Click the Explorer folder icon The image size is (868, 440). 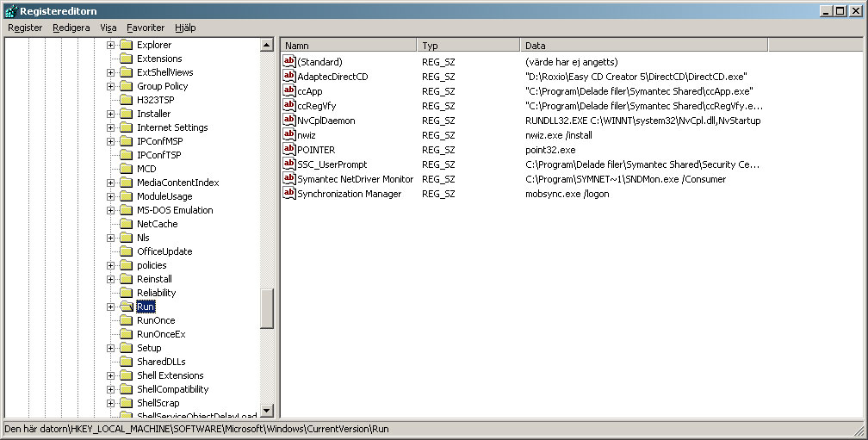pyautogui.click(x=127, y=45)
